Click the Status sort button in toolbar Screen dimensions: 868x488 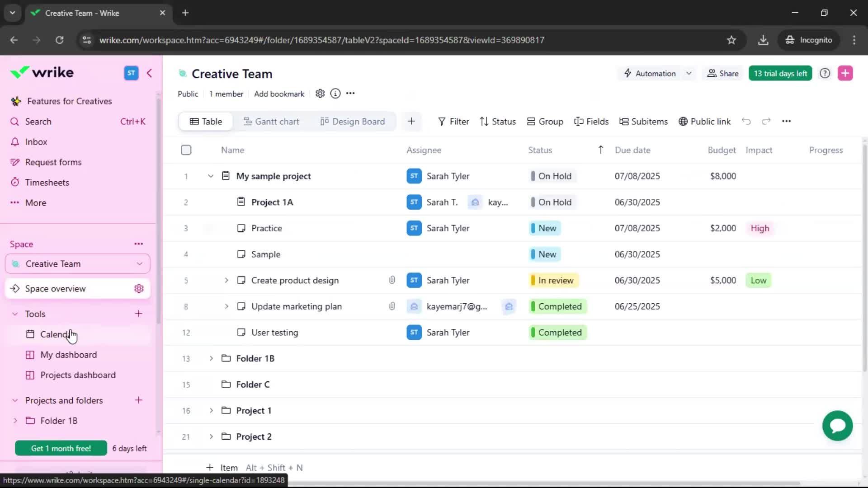[498, 121]
